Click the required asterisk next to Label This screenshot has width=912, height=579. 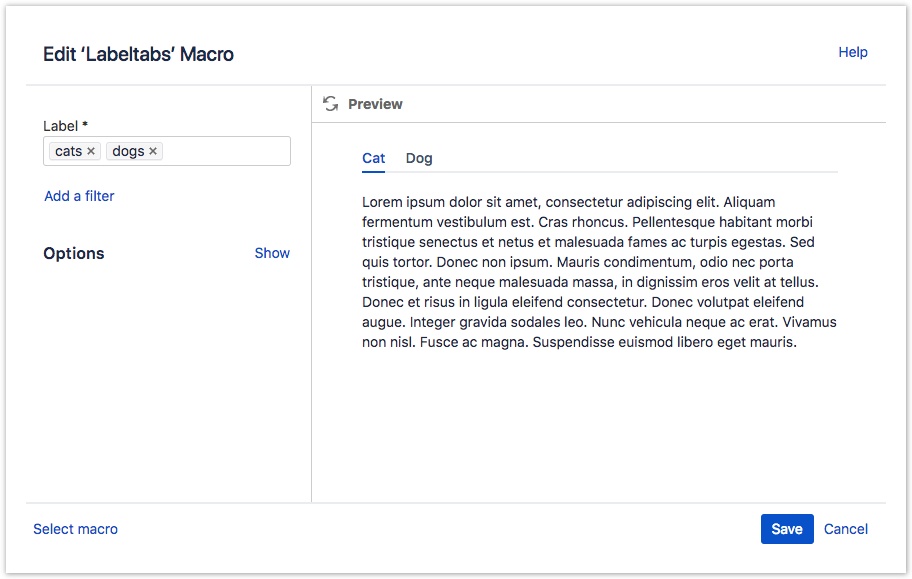(85, 124)
